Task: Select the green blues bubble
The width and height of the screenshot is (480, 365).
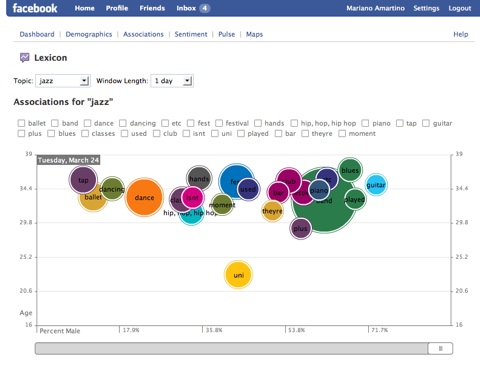Action: click(x=350, y=170)
